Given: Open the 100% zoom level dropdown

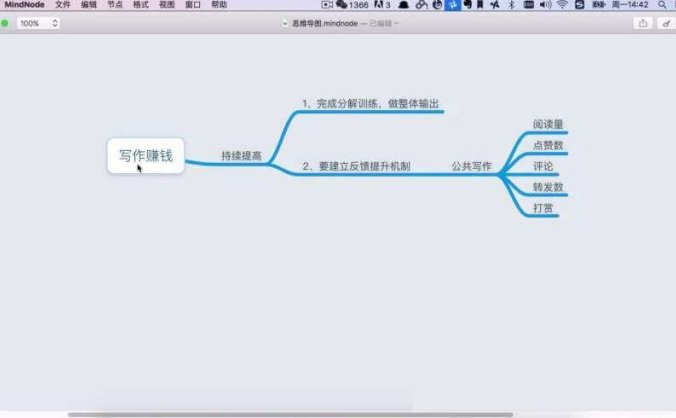Looking at the screenshot, I should pyautogui.click(x=38, y=22).
